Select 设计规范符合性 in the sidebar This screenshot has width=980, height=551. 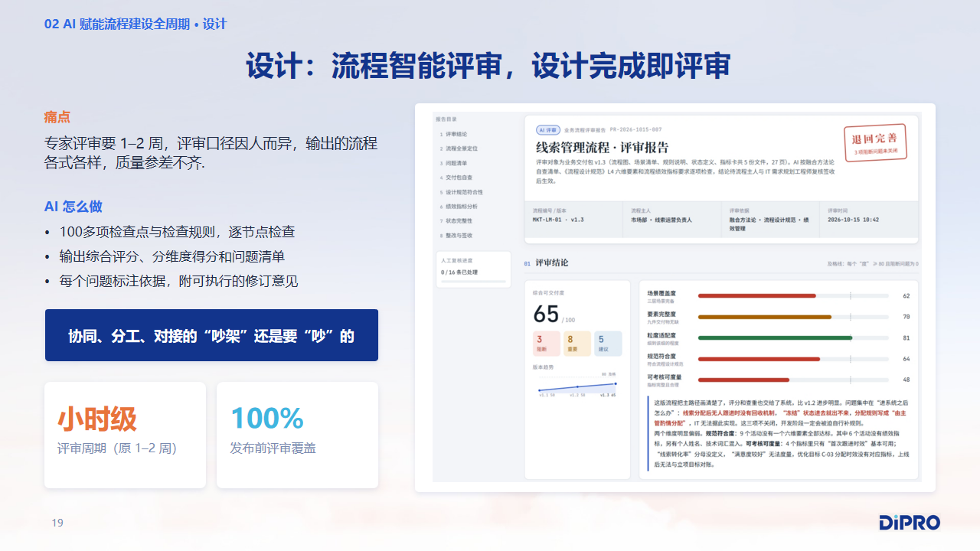coord(463,192)
